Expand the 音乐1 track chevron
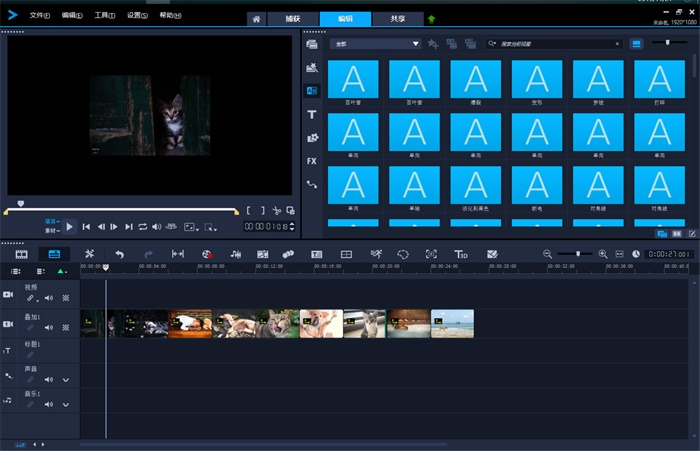Image resolution: width=700 pixels, height=451 pixels. 66,405
